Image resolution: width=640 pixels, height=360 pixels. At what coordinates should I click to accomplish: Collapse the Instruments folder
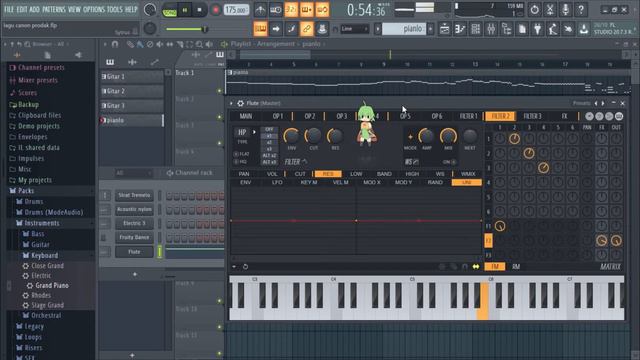tap(42, 223)
